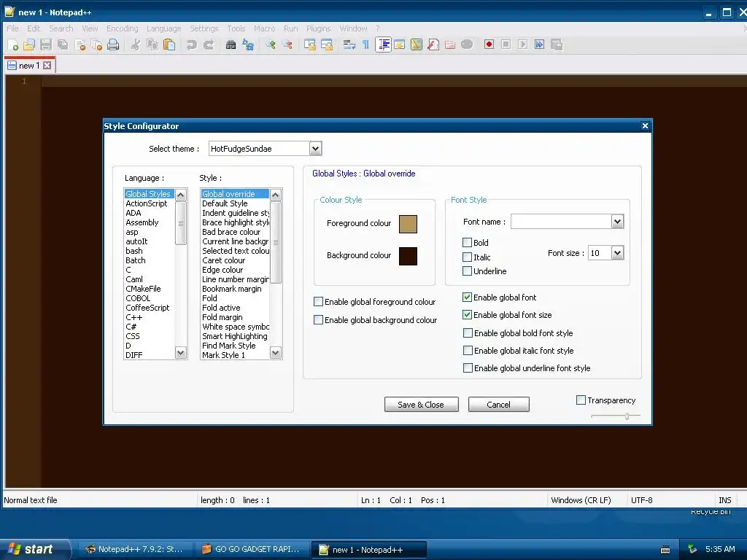Pick the Foreground colour swatch
Image resolution: width=747 pixels, height=560 pixels.
(x=408, y=224)
